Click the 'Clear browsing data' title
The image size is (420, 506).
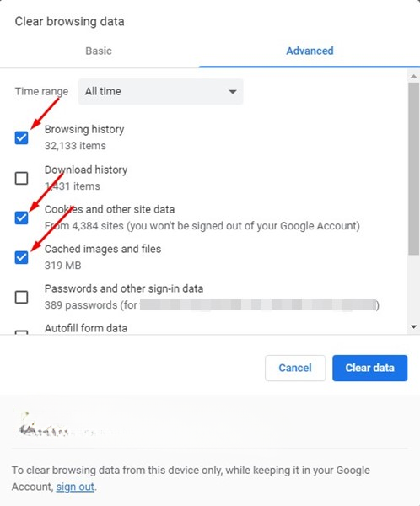(69, 22)
